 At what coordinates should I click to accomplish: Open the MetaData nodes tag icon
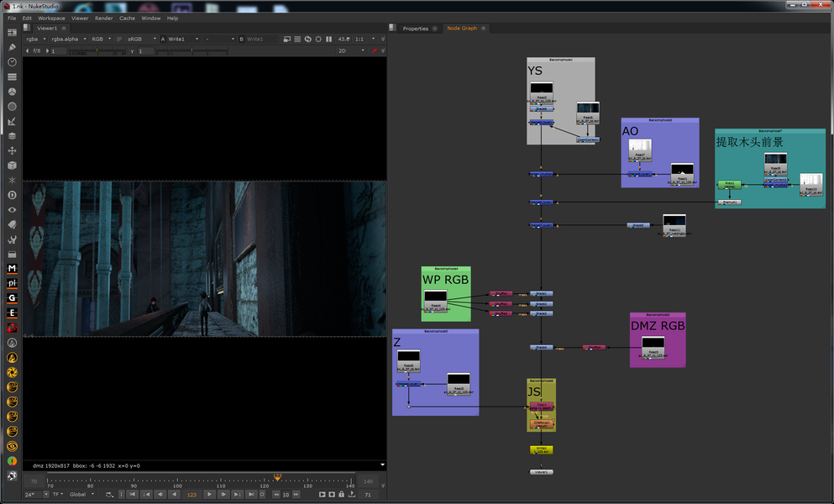tap(12, 224)
